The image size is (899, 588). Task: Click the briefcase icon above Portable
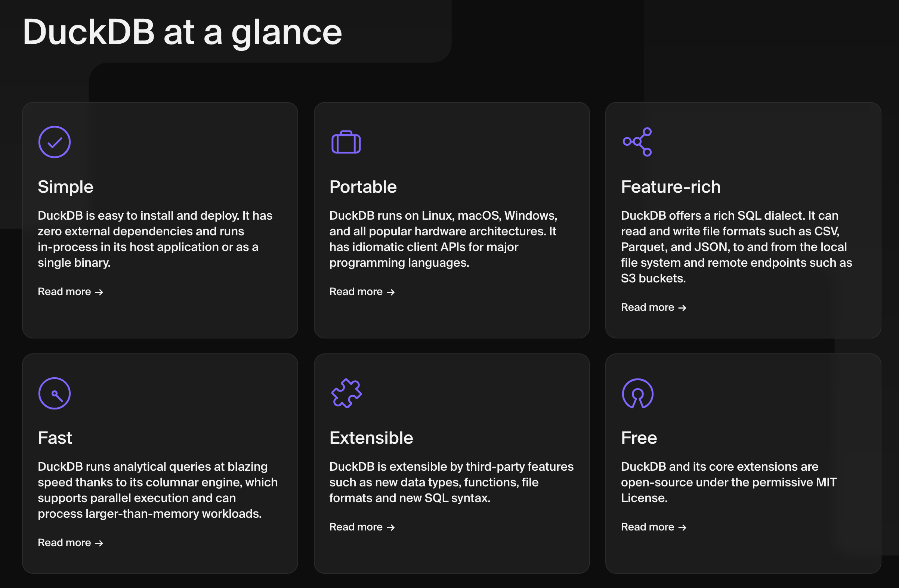[x=346, y=142]
